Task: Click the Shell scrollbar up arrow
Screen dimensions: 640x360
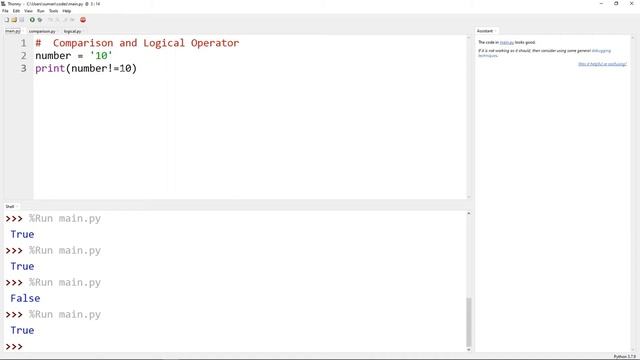Action: (469, 213)
